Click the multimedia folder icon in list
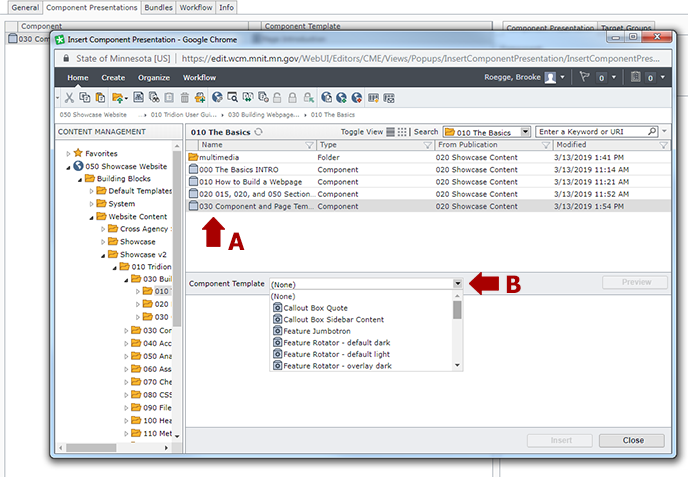The image size is (688, 477). tap(194, 158)
